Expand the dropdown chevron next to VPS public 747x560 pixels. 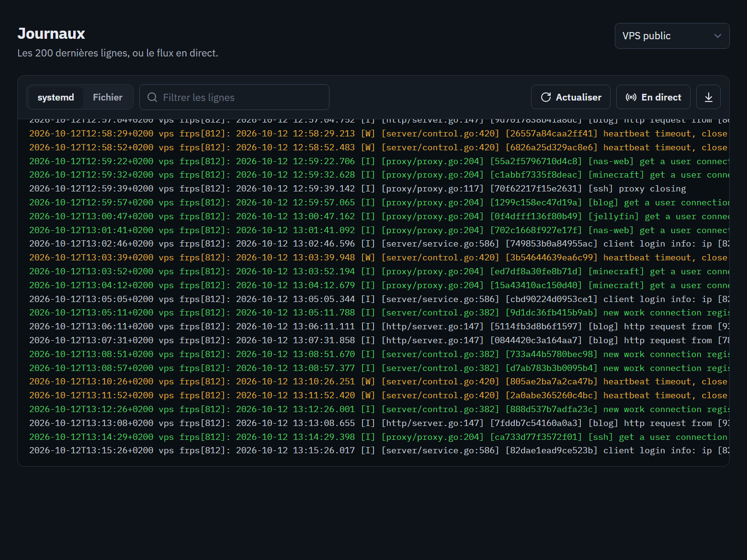coord(717,36)
